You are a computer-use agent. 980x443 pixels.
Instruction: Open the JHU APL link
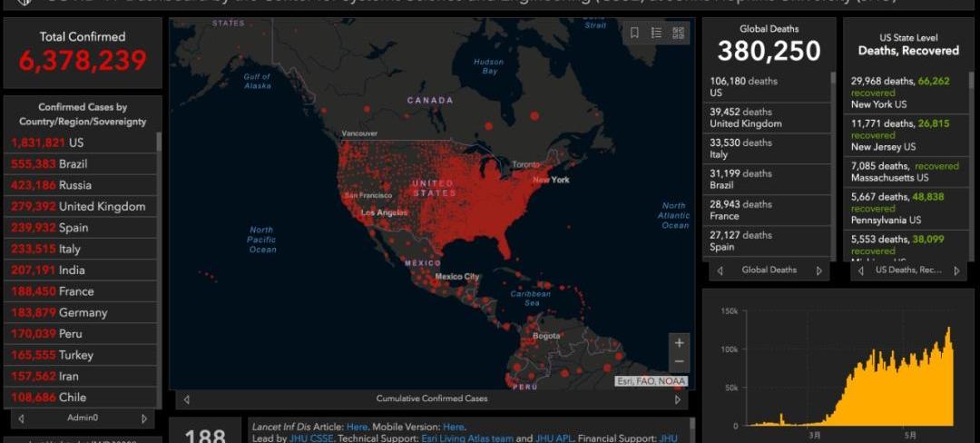552,438
